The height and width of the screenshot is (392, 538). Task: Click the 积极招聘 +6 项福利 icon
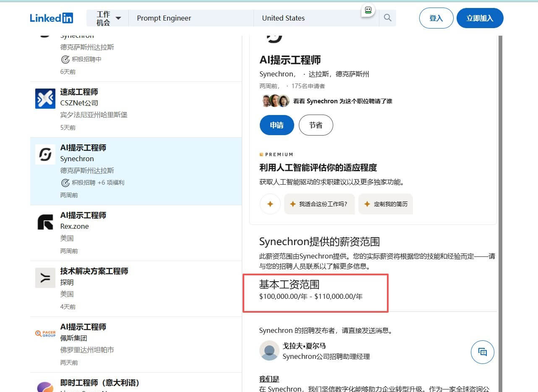65,183
